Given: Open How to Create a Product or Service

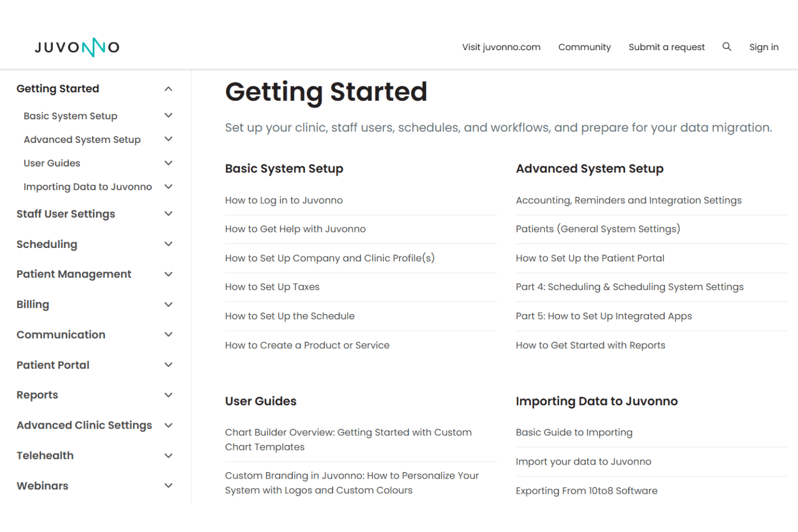Looking at the screenshot, I should [x=307, y=345].
